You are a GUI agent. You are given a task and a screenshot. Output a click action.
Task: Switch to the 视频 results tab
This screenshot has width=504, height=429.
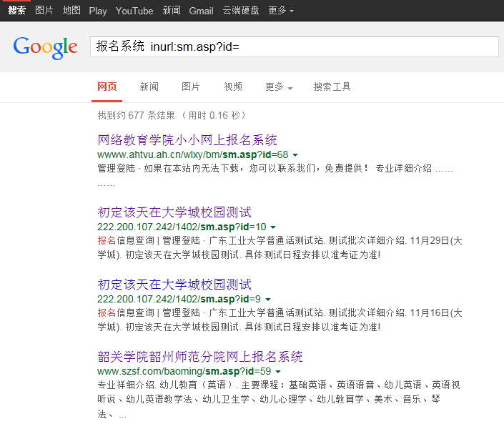[x=233, y=87]
